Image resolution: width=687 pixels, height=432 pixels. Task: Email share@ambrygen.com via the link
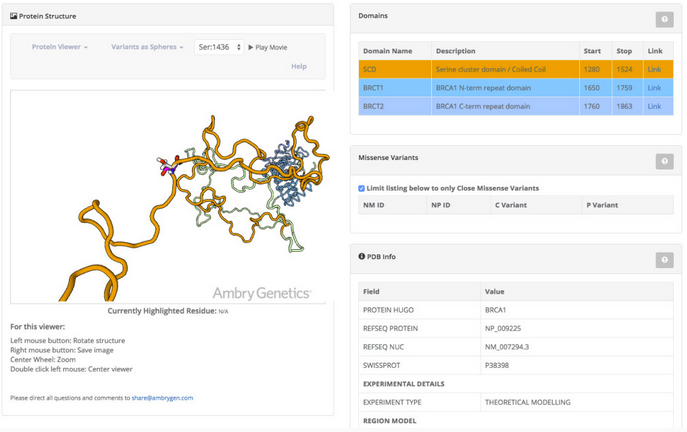click(x=162, y=398)
